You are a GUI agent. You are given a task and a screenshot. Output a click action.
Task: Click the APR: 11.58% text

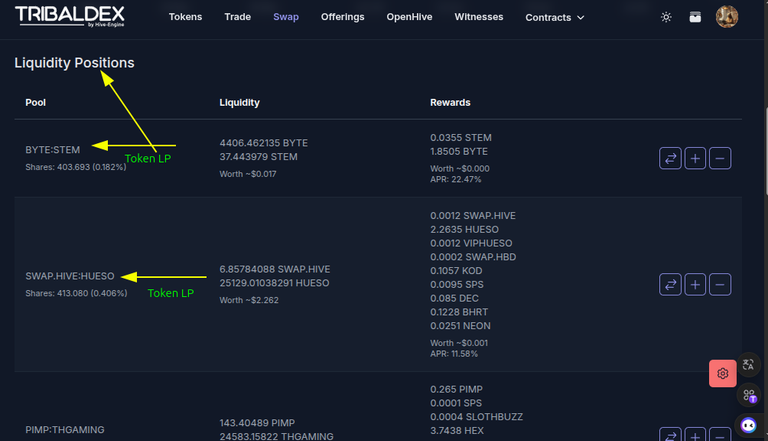click(454, 354)
